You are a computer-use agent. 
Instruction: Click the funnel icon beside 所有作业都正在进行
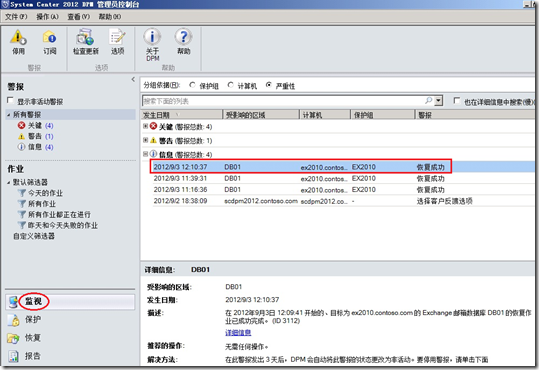(22, 215)
